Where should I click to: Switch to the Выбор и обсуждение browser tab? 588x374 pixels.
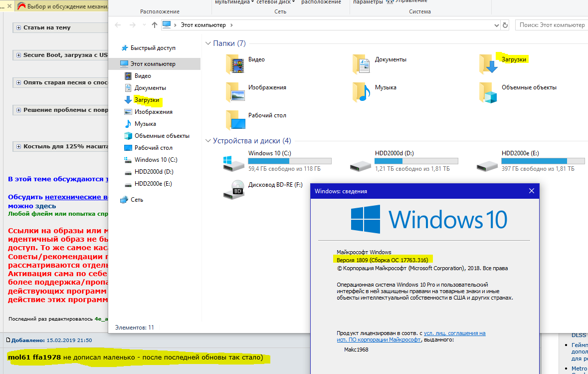62,6
